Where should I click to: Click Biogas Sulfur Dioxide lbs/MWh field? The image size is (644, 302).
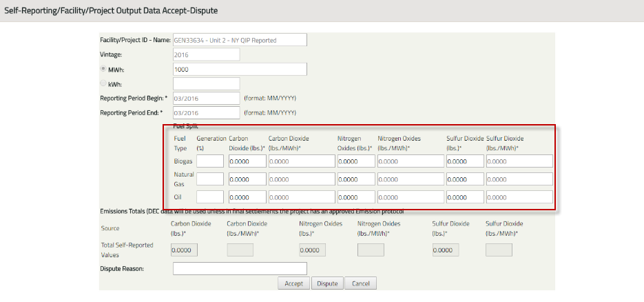tap(519, 161)
